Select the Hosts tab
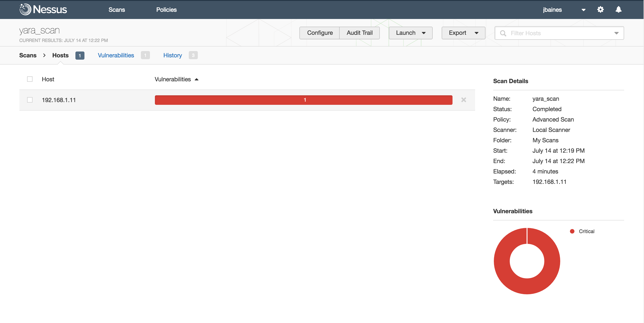Image resolution: width=644 pixels, height=323 pixels. 60,55
